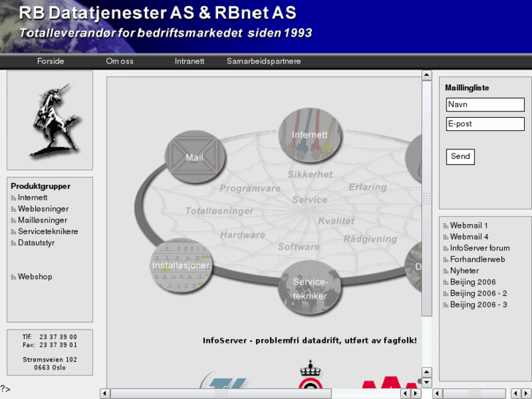This screenshot has height=399, width=532.
Task: Click the Mail circular icon
Action: click(x=194, y=157)
